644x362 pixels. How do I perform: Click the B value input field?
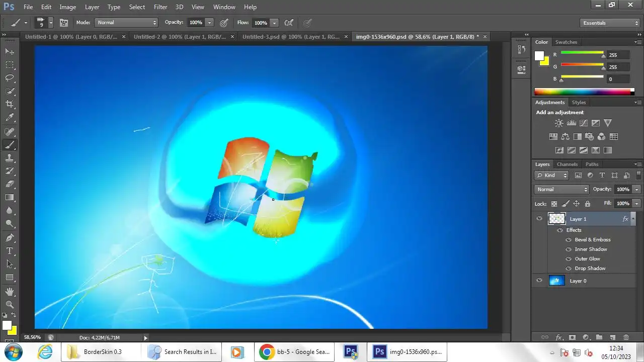click(618, 79)
